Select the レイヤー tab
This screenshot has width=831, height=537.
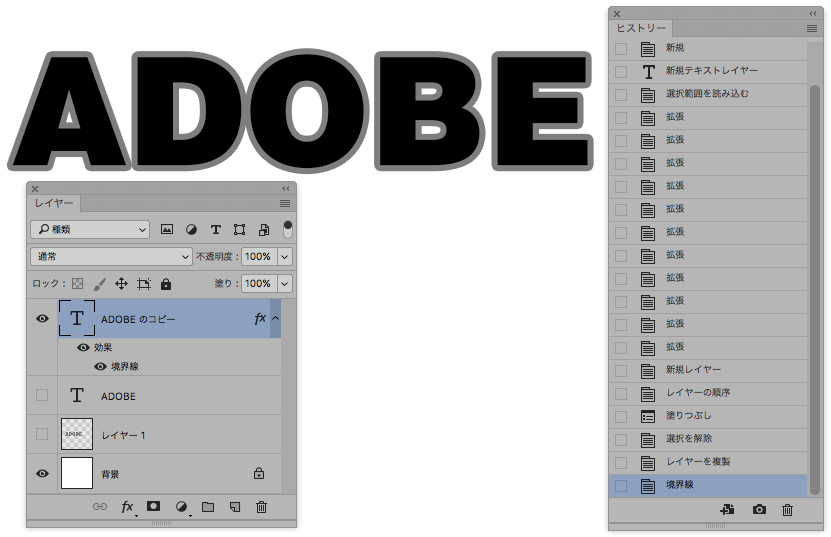tap(54, 203)
